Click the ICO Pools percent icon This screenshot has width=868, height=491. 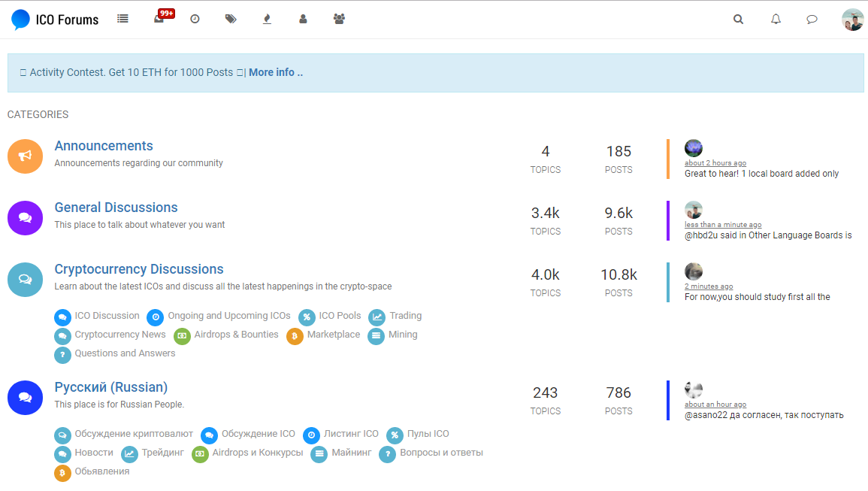[x=307, y=317]
